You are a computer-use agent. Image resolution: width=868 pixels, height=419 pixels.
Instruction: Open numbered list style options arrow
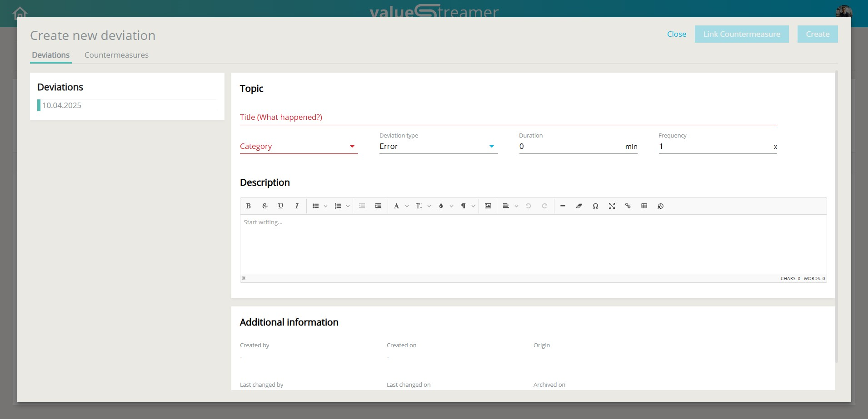point(348,206)
